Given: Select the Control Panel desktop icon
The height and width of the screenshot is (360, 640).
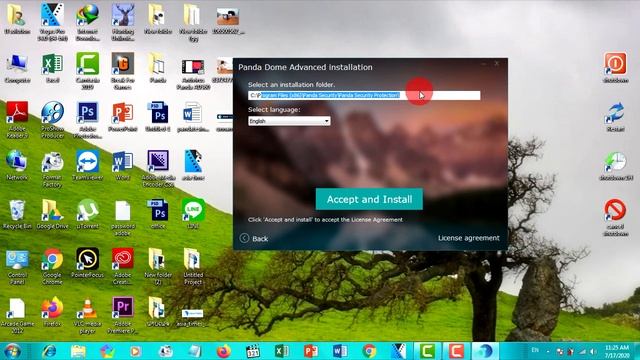Looking at the screenshot, I should 17,266.
